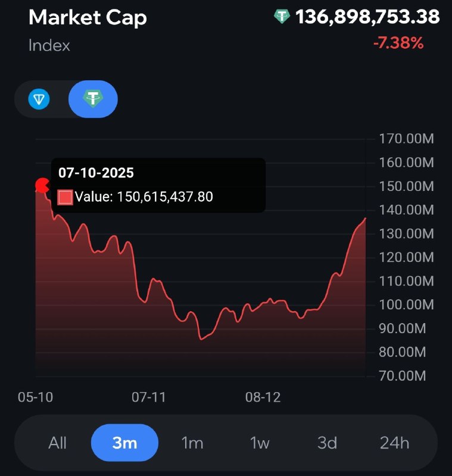The height and width of the screenshot is (476, 452).
Task: Click the 05-10 date axis label
Action: 35,397
